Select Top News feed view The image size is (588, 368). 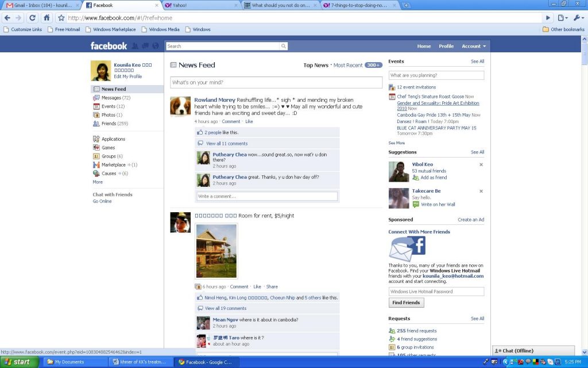tap(316, 66)
